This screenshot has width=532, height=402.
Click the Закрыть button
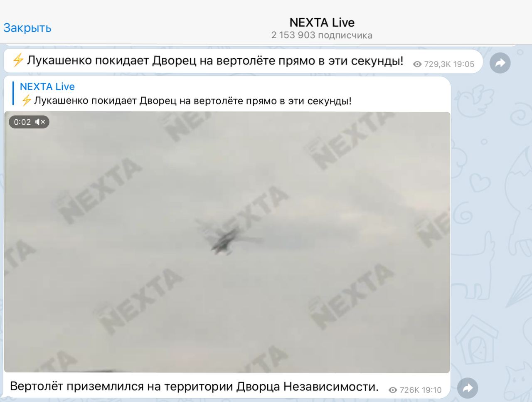coord(27,28)
